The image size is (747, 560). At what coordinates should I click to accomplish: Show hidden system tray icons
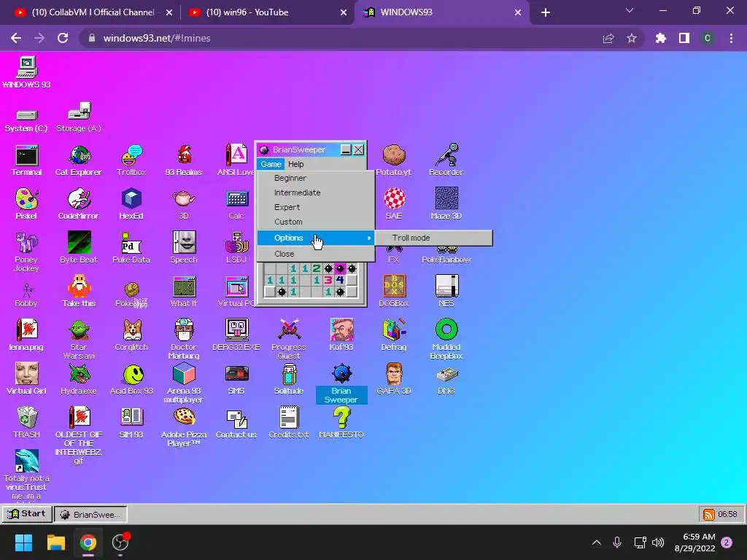point(597,542)
